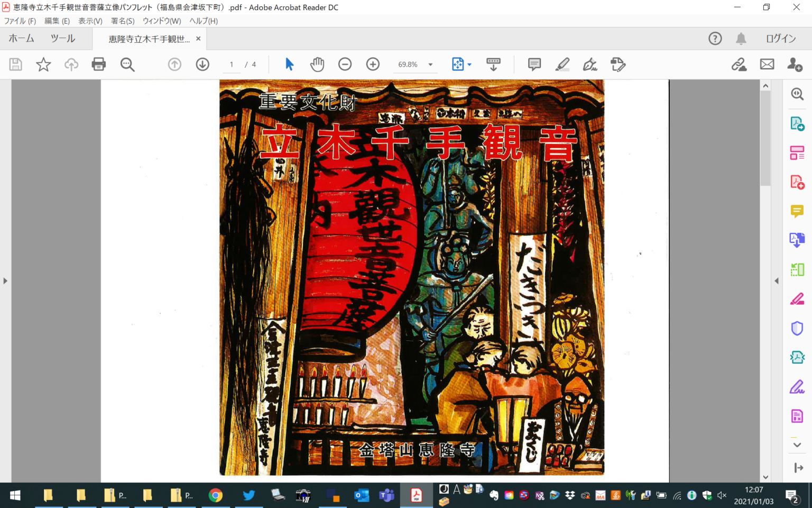Add the star bookmark to this file
Image resolution: width=812 pixels, height=508 pixels.
tap(43, 65)
